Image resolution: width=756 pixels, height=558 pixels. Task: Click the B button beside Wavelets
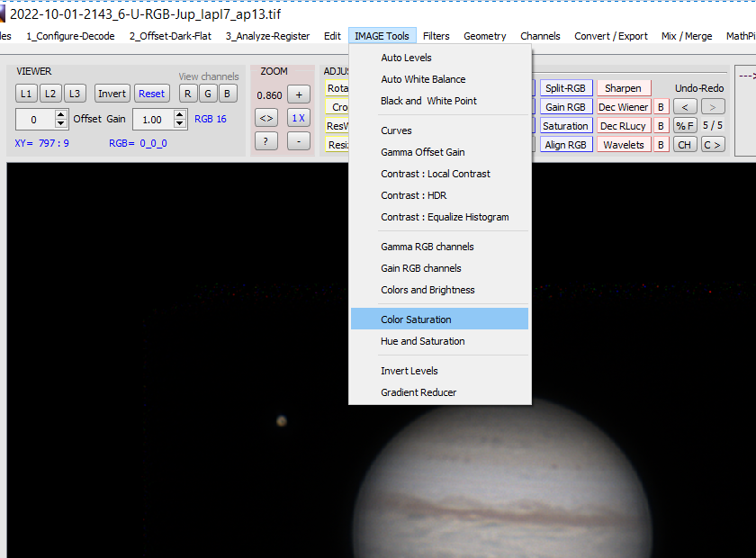coord(661,145)
